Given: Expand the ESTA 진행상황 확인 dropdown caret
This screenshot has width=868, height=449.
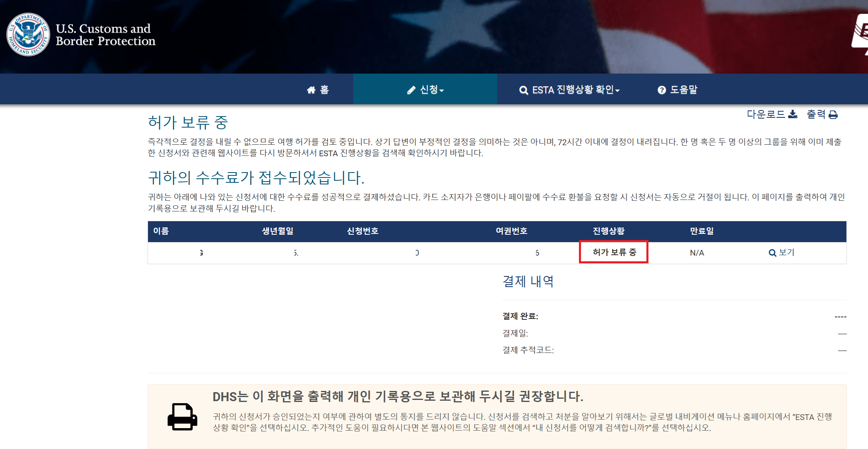Looking at the screenshot, I should coord(617,91).
